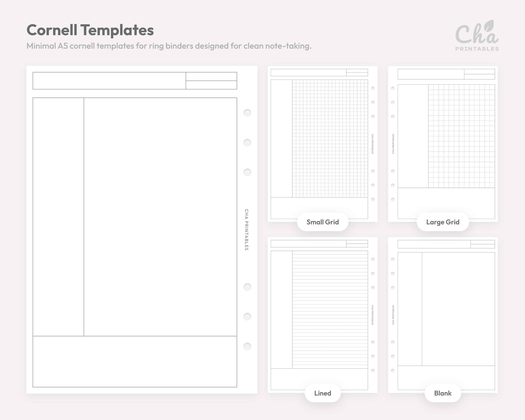Screen dimensions: 525x420
Task: Click the large template's summary section
Action: point(135,362)
